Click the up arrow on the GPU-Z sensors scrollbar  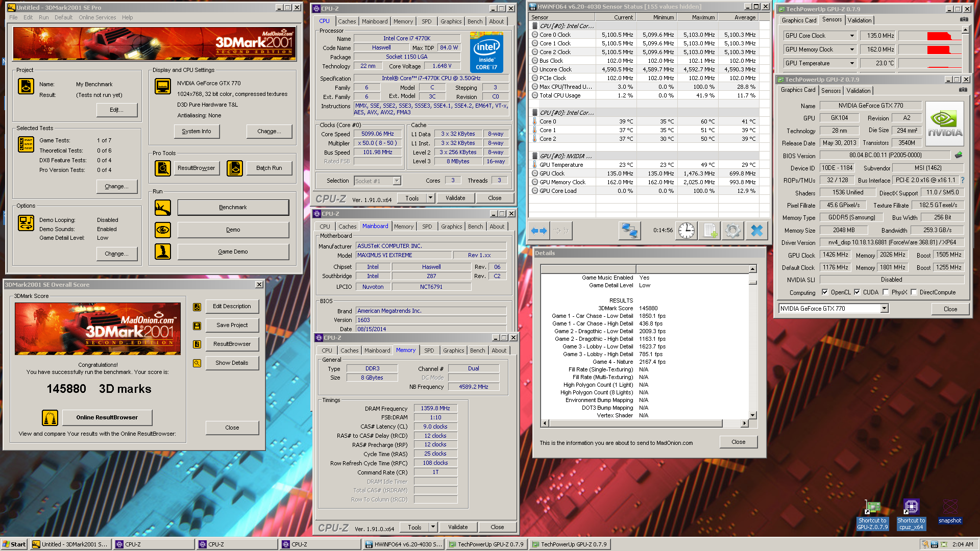[965, 30]
